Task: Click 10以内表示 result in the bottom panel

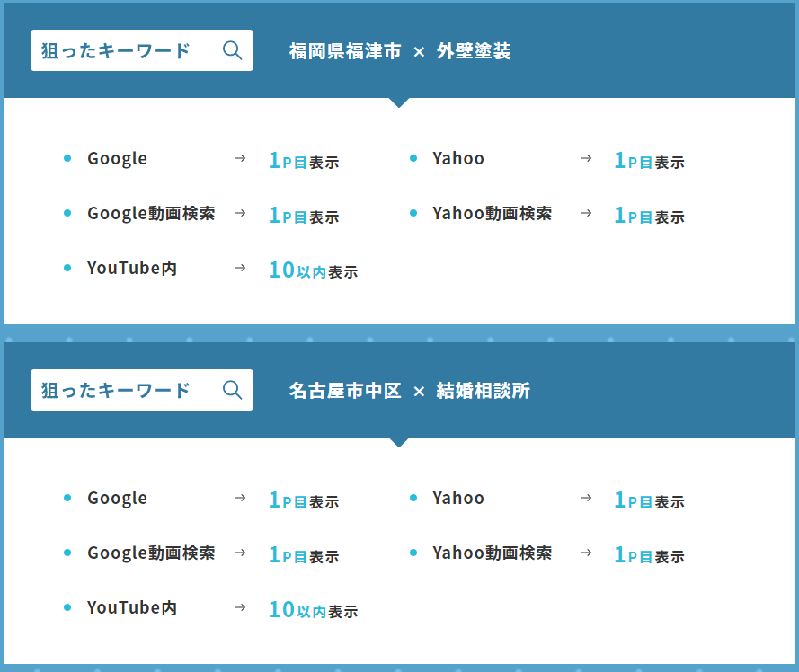Action: point(314,610)
